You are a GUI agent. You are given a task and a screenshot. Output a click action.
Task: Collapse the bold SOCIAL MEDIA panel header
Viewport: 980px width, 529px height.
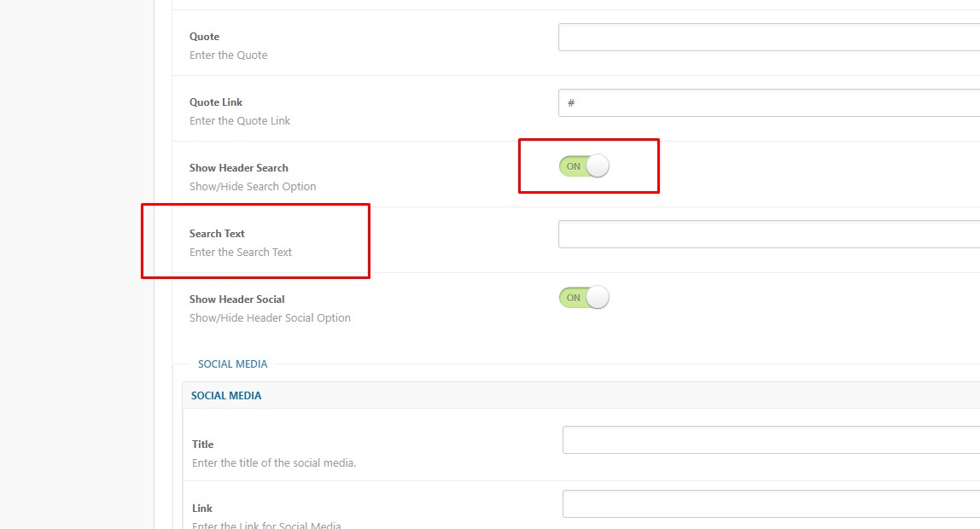[x=226, y=396]
